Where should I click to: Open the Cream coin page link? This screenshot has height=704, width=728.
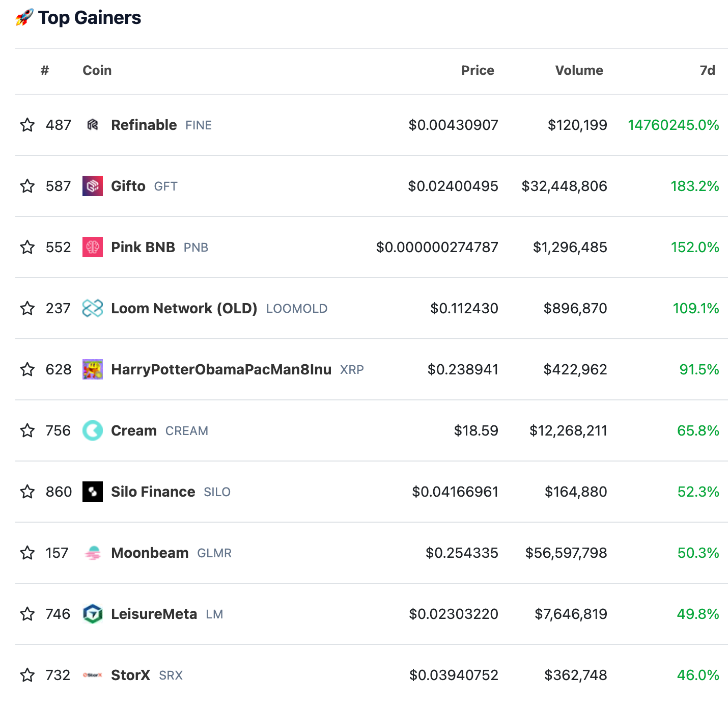(x=134, y=430)
